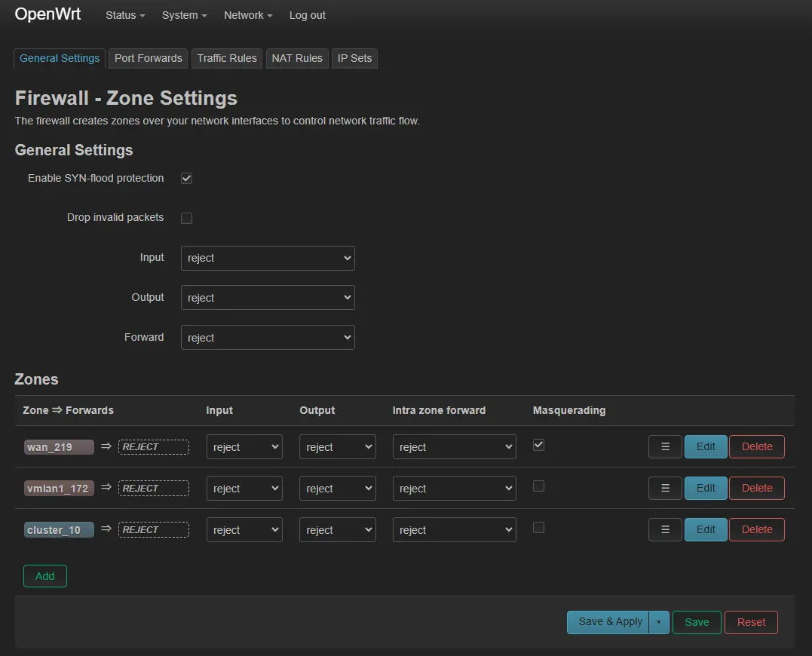Toggle Enable SYN-flood protection checkbox
The height and width of the screenshot is (656, 812).
[186, 178]
